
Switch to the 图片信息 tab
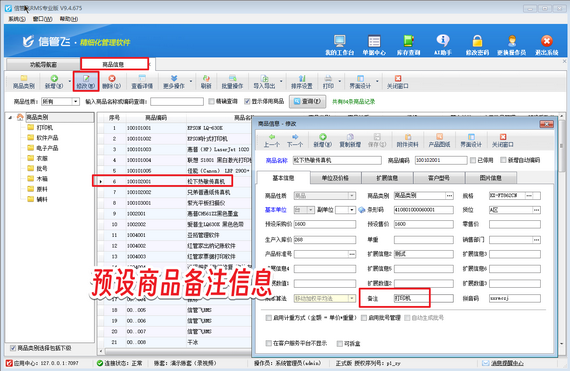click(x=490, y=178)
